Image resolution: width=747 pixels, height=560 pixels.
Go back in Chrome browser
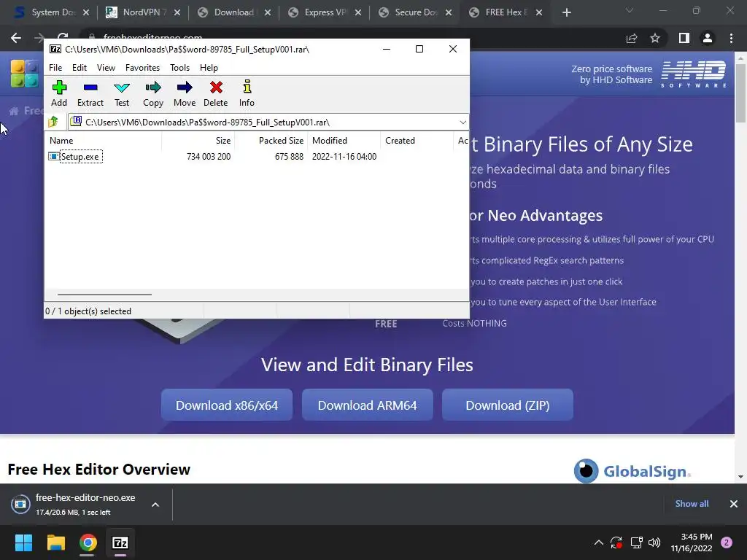16,38
